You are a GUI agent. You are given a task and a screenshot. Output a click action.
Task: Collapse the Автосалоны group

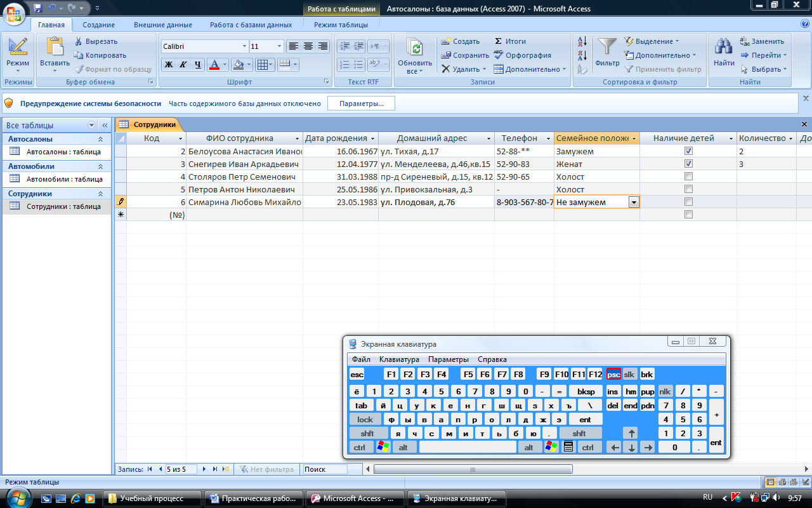pyautogui.click(x=100, y=139)
